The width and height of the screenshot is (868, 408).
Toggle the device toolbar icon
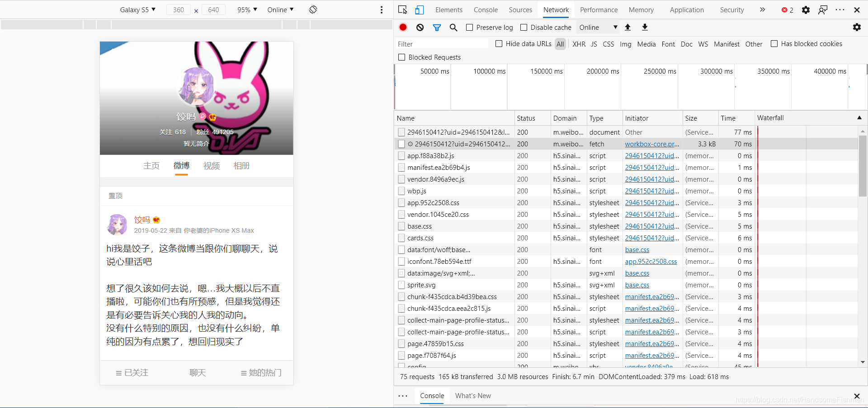[420, 9]
